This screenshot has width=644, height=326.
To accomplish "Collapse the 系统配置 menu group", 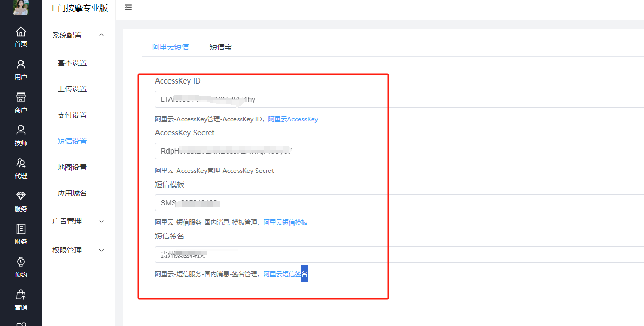I will click(78, 35).
